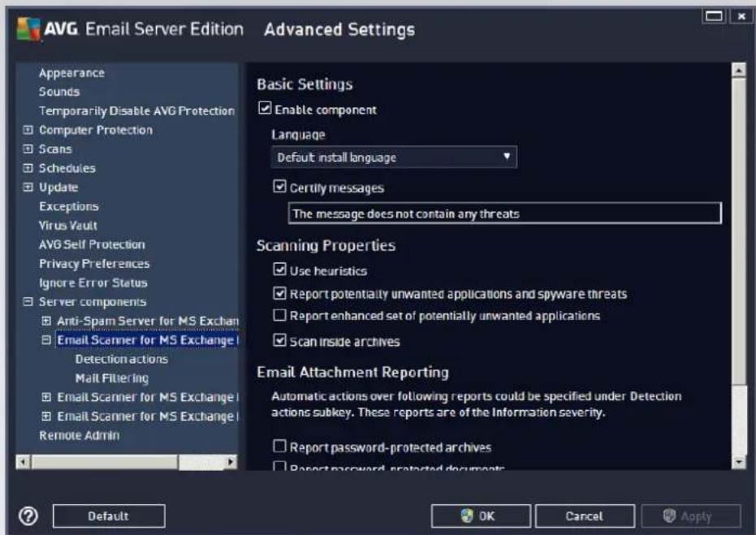This screenshot has width=756, height=535.
Task: Click the Cancel button
Action: (585, 516)
